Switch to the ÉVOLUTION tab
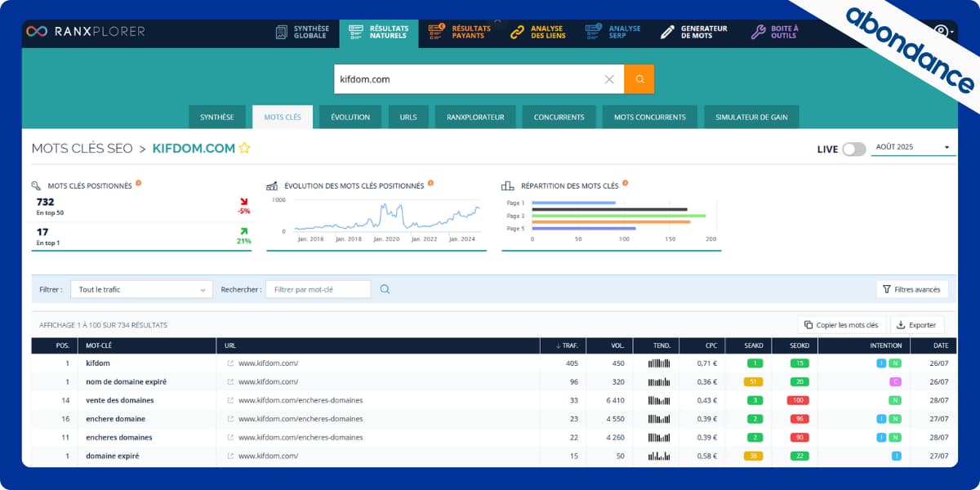 pos(350,117)
